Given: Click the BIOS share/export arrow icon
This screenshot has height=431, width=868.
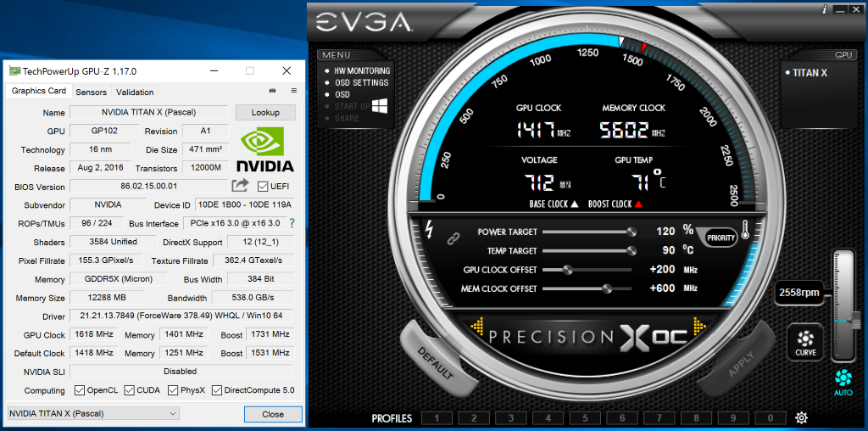Looking at the screenshot, I should pyautogui.click(x=240, y=186).
